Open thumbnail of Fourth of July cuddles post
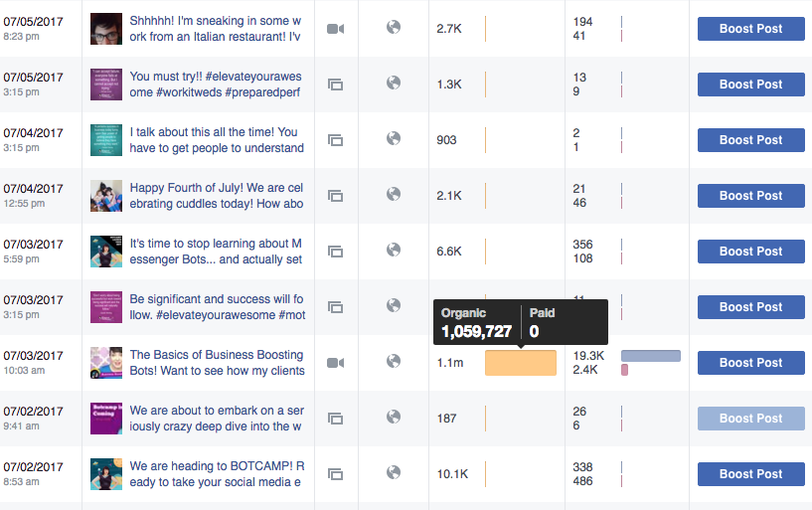812x510 pixels. click(x=106, y=196)
